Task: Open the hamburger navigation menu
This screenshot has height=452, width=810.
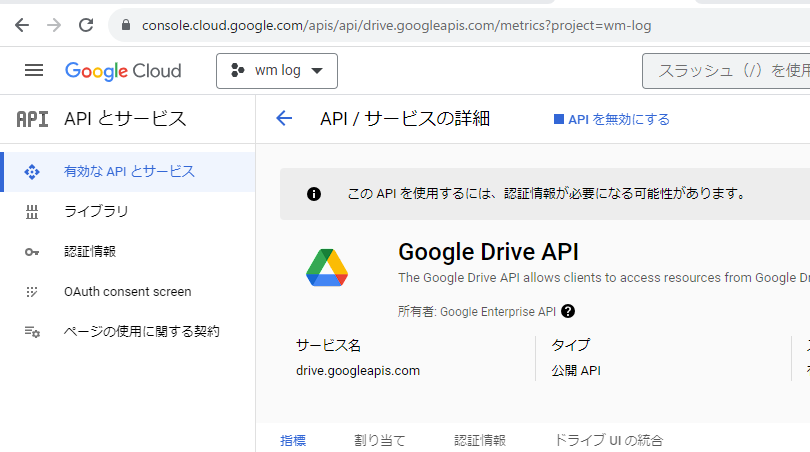Action: [34, 70]
